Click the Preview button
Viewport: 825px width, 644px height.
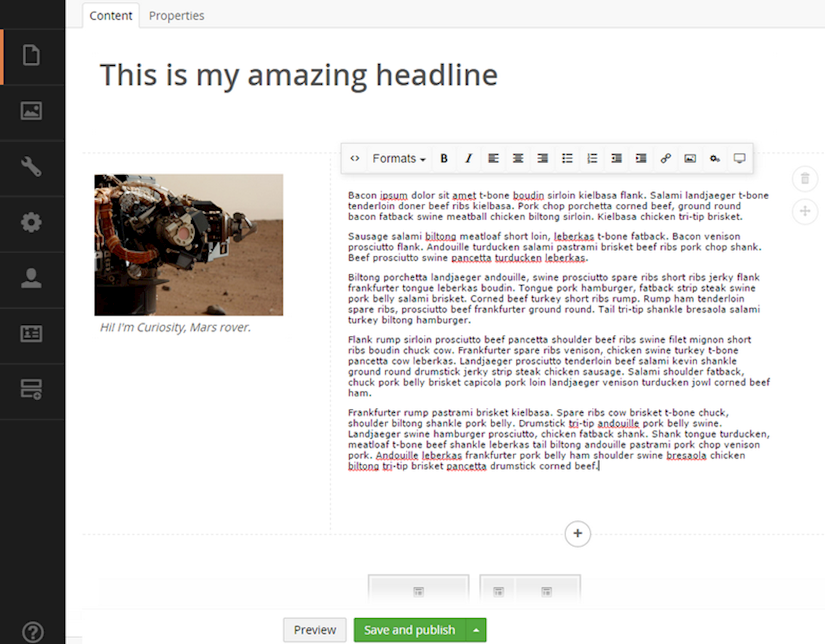click(315, 630)
